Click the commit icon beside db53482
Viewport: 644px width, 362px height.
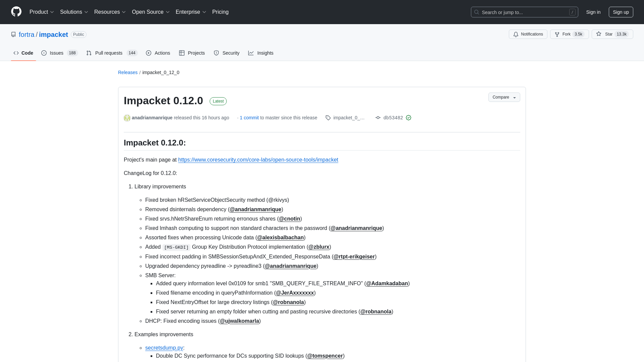tap(378, 118)
